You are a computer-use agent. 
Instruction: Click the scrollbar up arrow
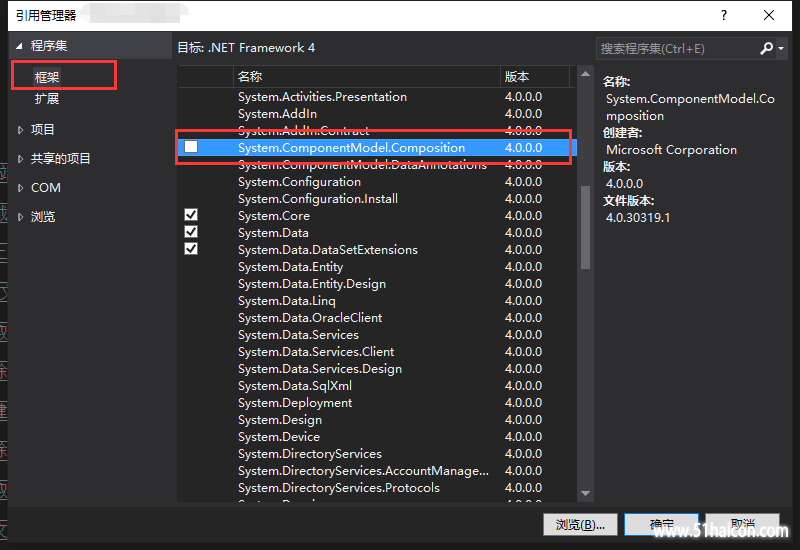click(585, 74)
